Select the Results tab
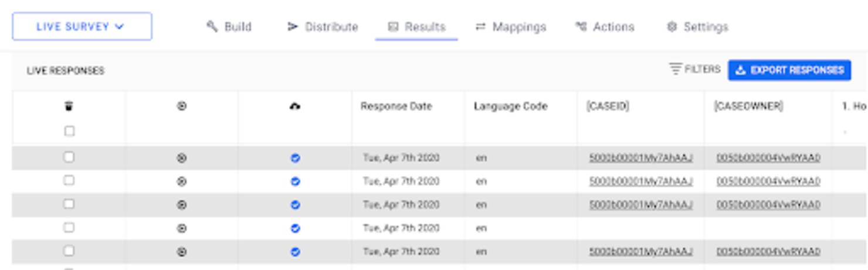This screenshot has width=868, height=270. click(417, 26)
